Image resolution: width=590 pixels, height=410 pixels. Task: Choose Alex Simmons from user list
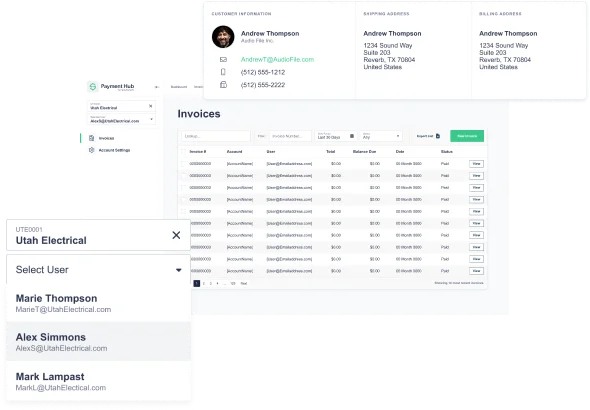coord(99,342)
